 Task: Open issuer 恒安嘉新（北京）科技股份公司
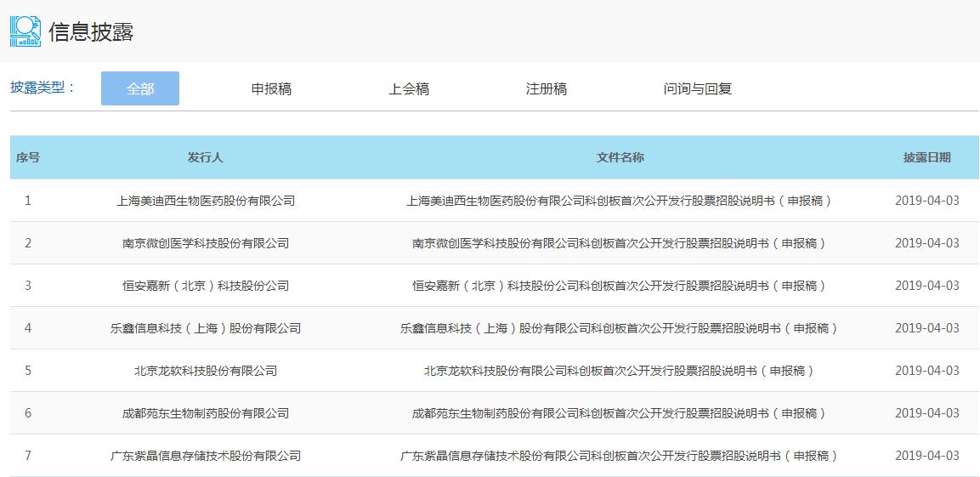click(x=206, y=286)
